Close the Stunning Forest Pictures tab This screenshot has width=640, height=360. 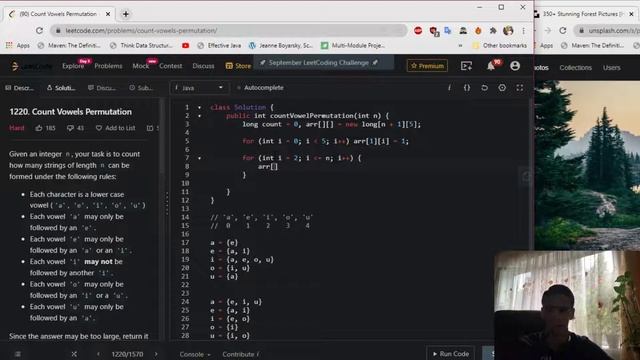631,14
